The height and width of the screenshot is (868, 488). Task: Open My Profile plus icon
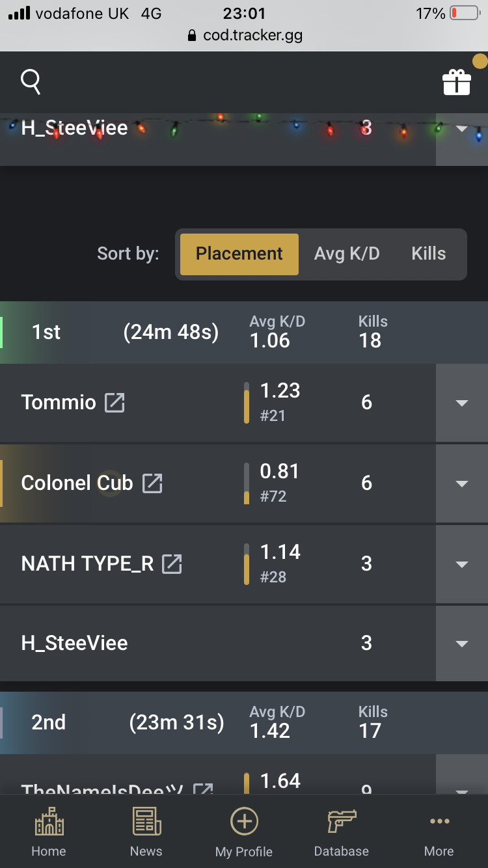244,822
